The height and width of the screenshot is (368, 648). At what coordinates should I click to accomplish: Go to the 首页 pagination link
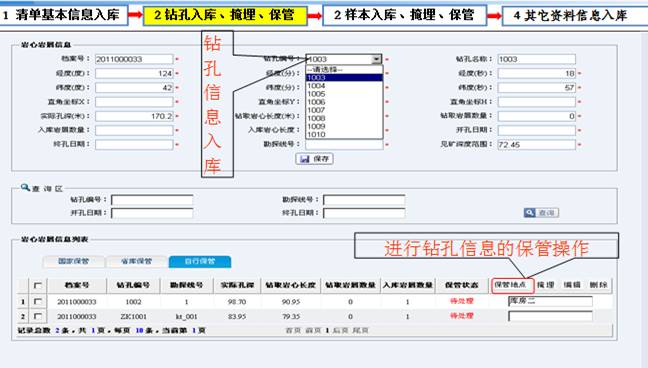click(293, 331)
